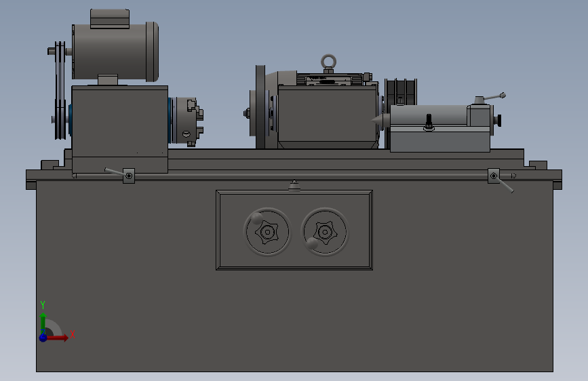This screenshot has height=381, width=588.
Task: Select the stepped pulley behind the wheel head
Action: (x=401, y=92)
